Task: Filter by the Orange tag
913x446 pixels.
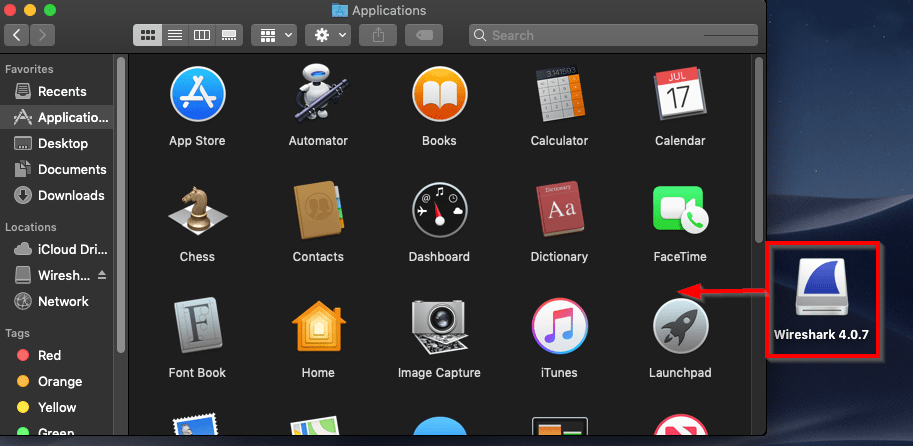Action: [x=57, y=381]
